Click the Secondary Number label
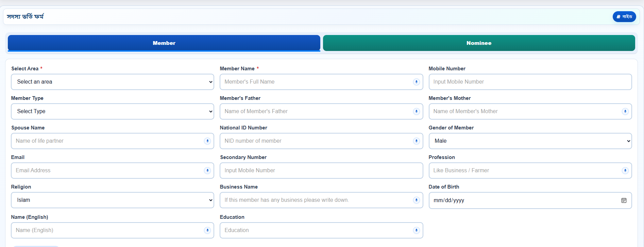The width and height of the screenshot is (644, 247). click(x=243, y=157)
